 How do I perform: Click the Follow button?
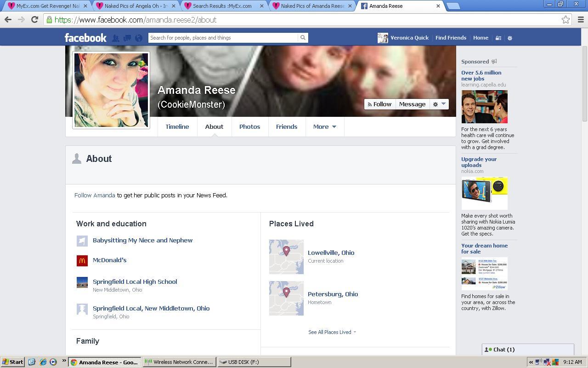pos(379,104)
